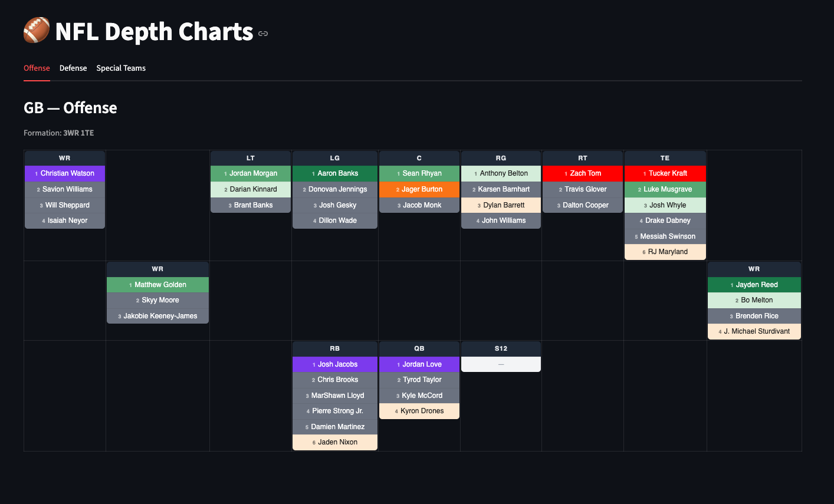The height and width of the screenshot is (504, 834).
Task: Open the Special Teams tab
Action: (x=121, y=68)
